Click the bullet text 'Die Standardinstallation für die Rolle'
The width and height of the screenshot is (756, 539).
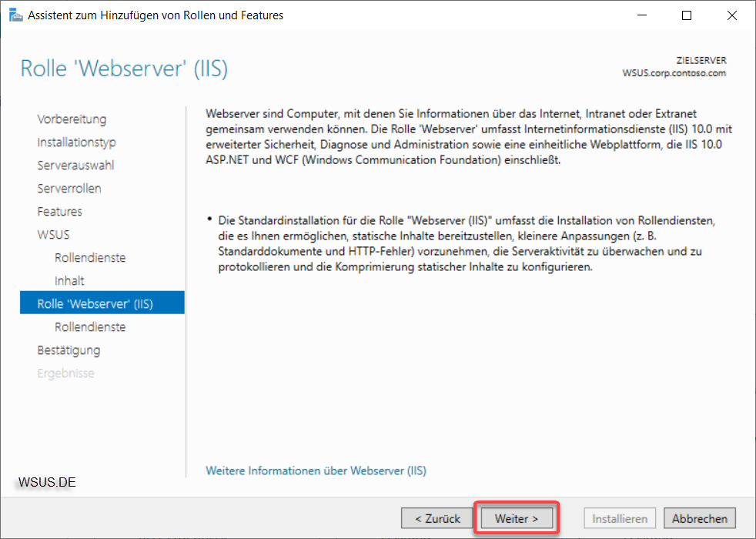tap(467, 243)
